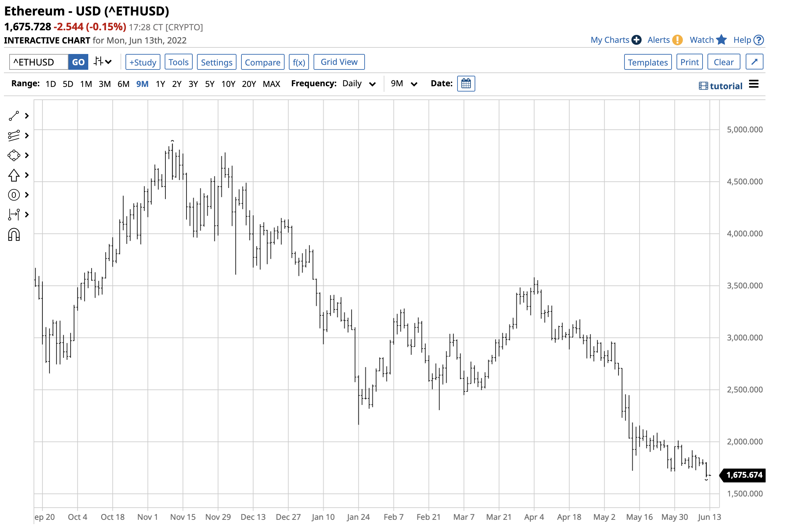Screen dimensions: 803x532
Task: Select the 20Y range
Action: pyautogui.click(x=249, y=84)
